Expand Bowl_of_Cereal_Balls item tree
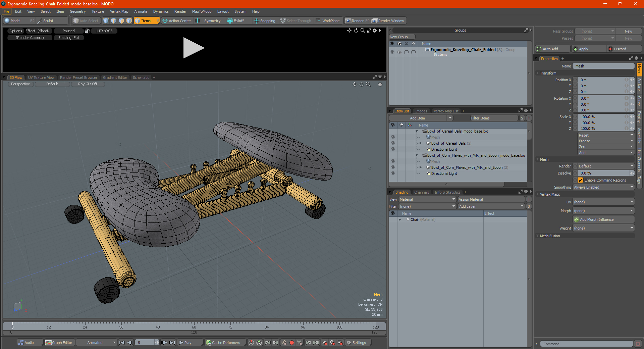The height and width of the screenshot is (349, 644). [421, 143]
